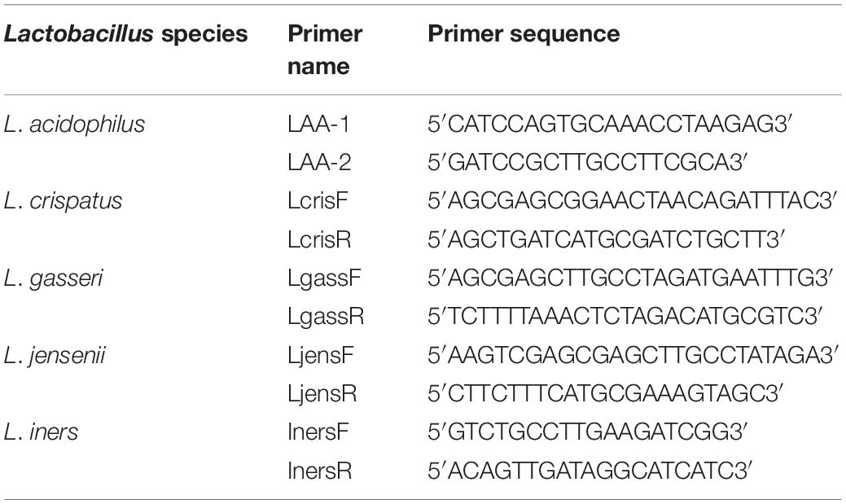Select the L. jensenii species cell

[x=54, y=356]
